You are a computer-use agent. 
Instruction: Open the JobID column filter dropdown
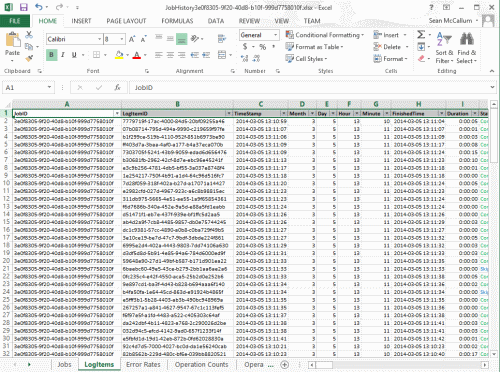tap(117, 114)
